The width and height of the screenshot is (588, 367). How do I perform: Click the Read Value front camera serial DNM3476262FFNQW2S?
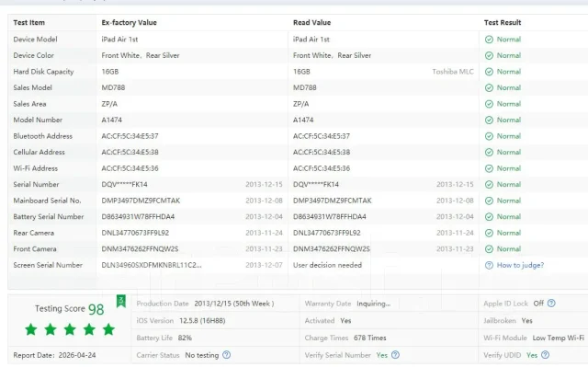point(332,249)
